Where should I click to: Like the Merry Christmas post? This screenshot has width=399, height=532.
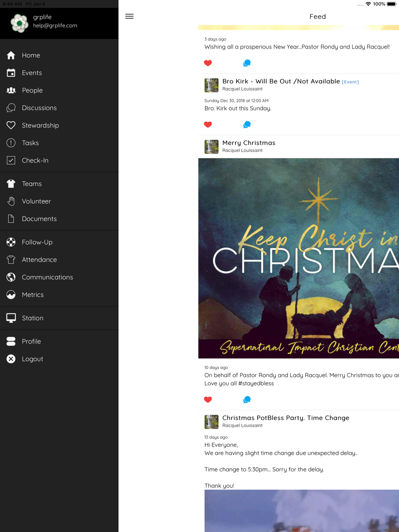click(208, 400)
